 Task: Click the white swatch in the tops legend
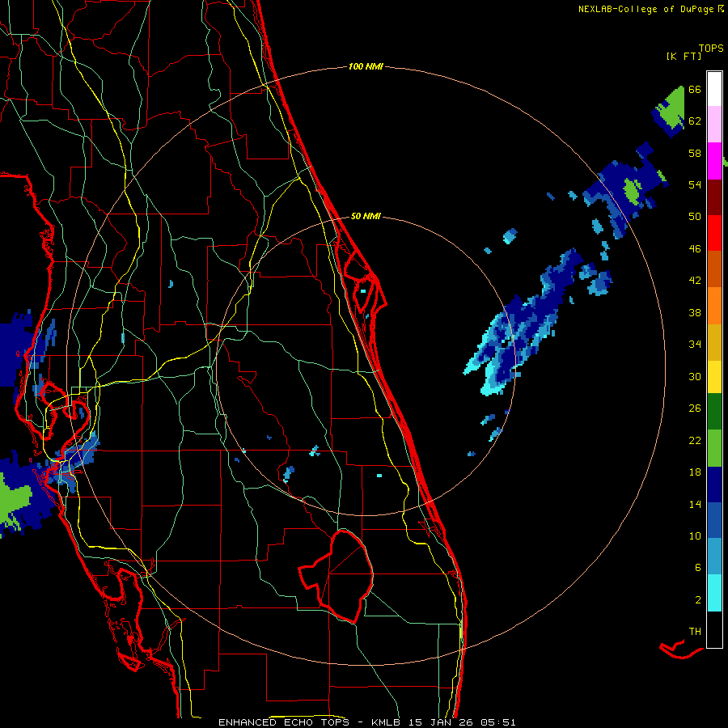pos(714,89)
